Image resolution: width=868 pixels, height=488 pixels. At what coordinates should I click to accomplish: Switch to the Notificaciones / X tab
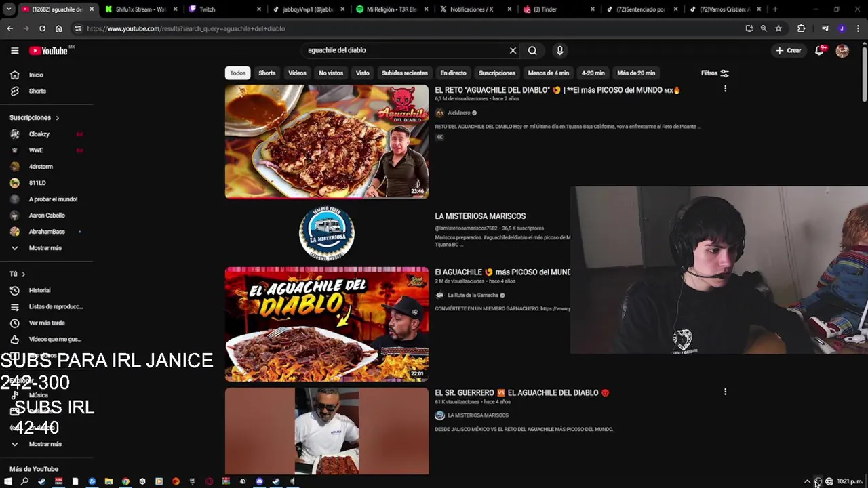(x=475, y=9)
